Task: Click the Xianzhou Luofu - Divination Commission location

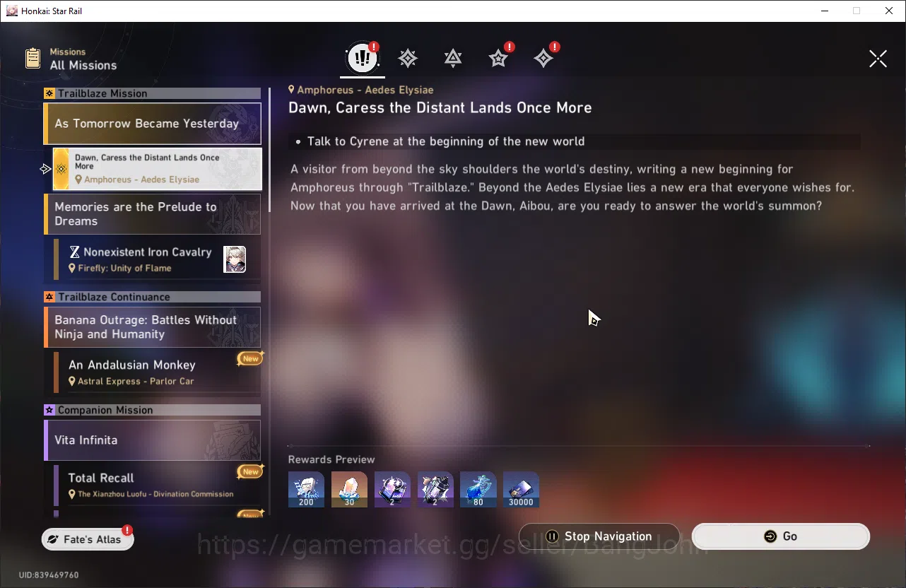Action: (x=155, y=494)
